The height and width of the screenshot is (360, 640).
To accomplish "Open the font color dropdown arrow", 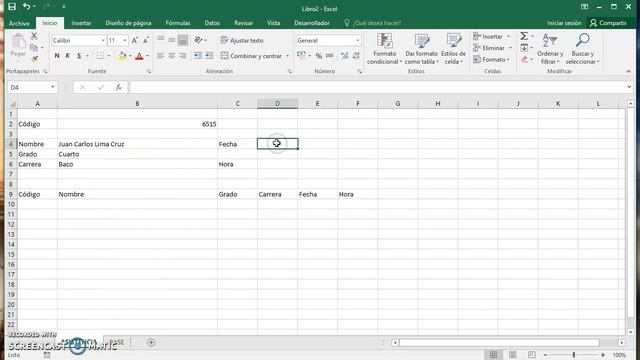I will click(x=147, y=56).
